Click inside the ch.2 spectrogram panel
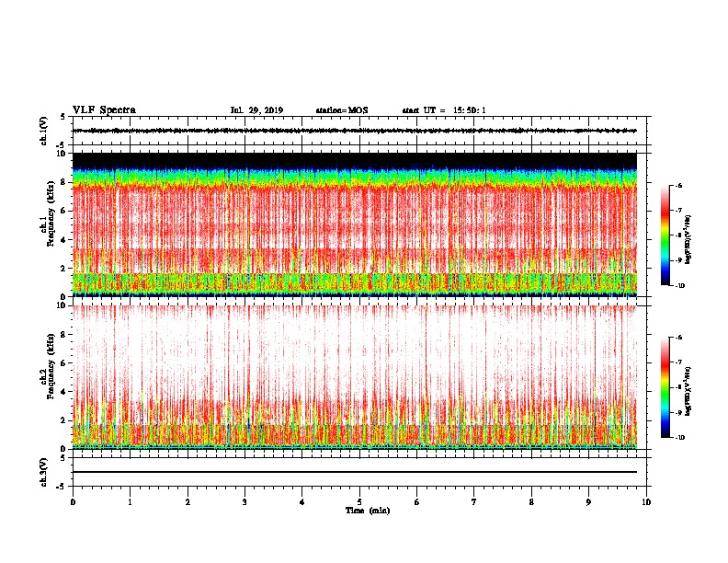The image size is (728, 563). click(x=355, y=377)
